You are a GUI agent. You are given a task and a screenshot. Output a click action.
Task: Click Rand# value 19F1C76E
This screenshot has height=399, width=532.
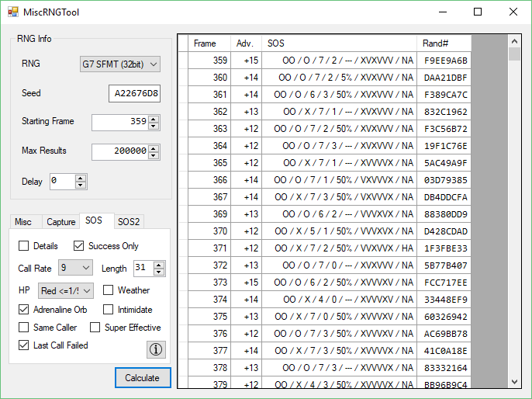[444, 146]
